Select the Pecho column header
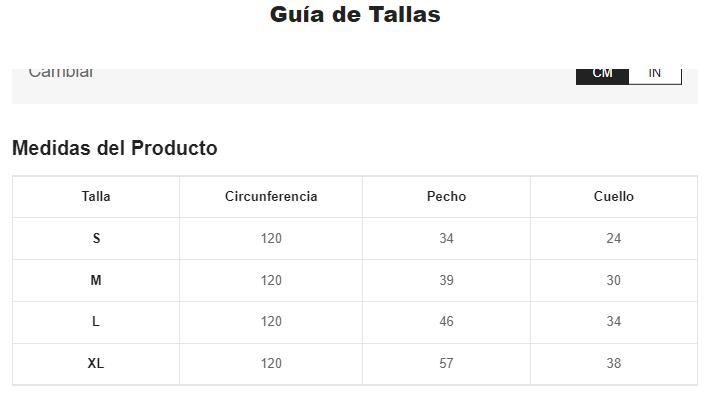Screen dimensions: 726x393 point(446,197)
